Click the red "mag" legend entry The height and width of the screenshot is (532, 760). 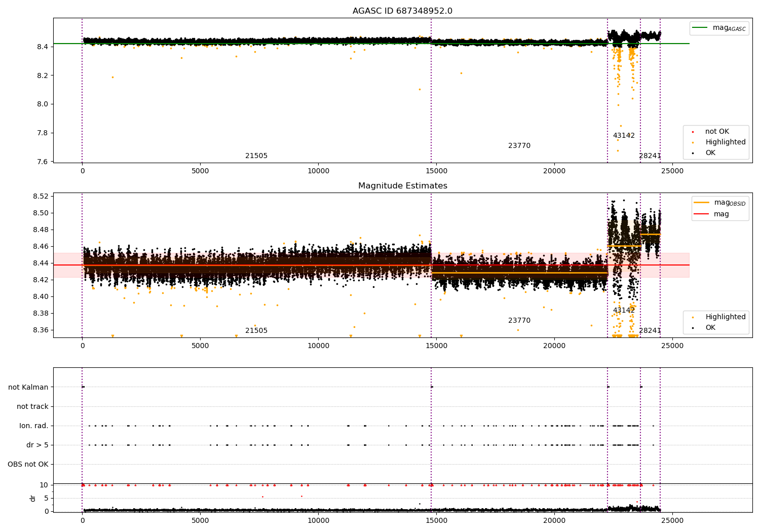tap(721, 214)
